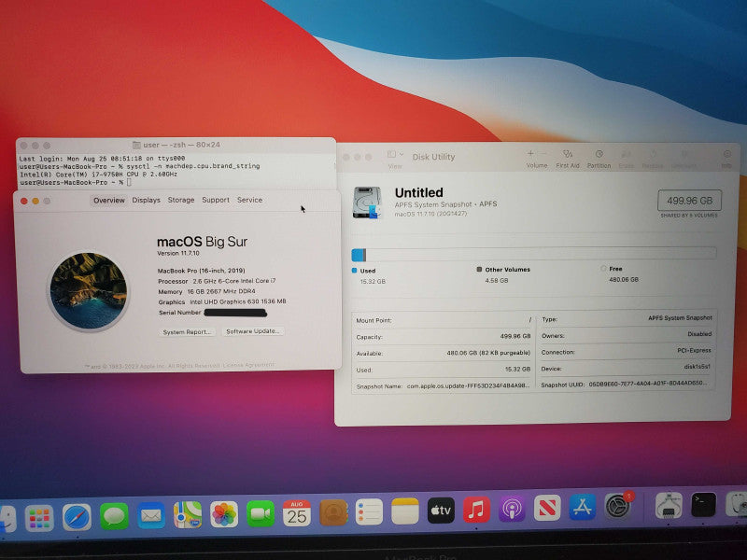Click the Terminal window title 'user — -zsh — 80×24'
This screenshot has width=747, height=560.
tap(181, 145)
